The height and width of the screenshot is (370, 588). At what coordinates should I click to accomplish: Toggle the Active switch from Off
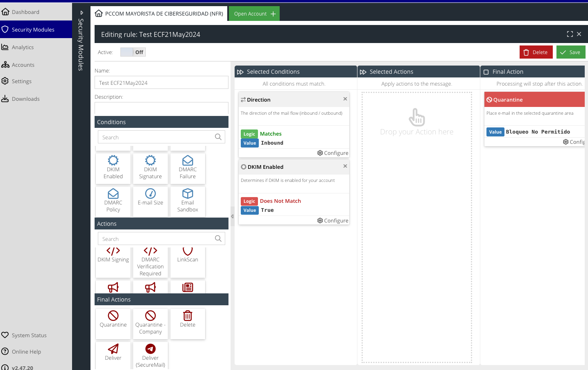point(133,52)
